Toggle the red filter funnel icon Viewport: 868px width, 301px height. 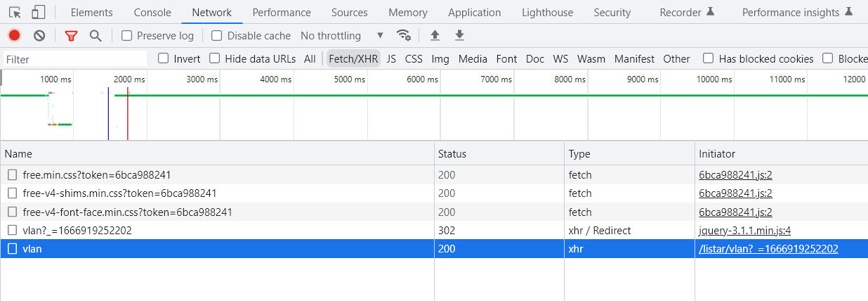coord(71,35)
